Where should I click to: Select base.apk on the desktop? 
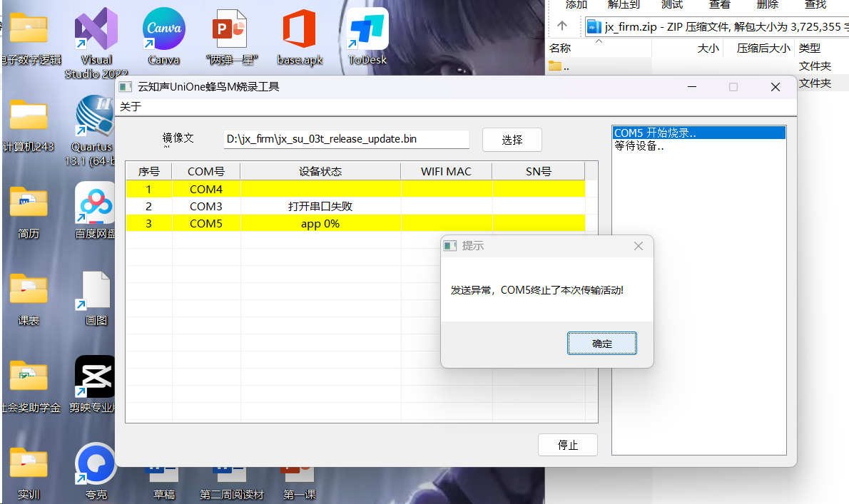click(x=299, y=32)
